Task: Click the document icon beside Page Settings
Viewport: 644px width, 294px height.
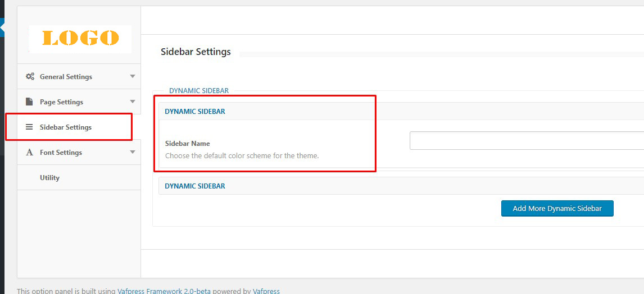Action: tap(30, 102)
